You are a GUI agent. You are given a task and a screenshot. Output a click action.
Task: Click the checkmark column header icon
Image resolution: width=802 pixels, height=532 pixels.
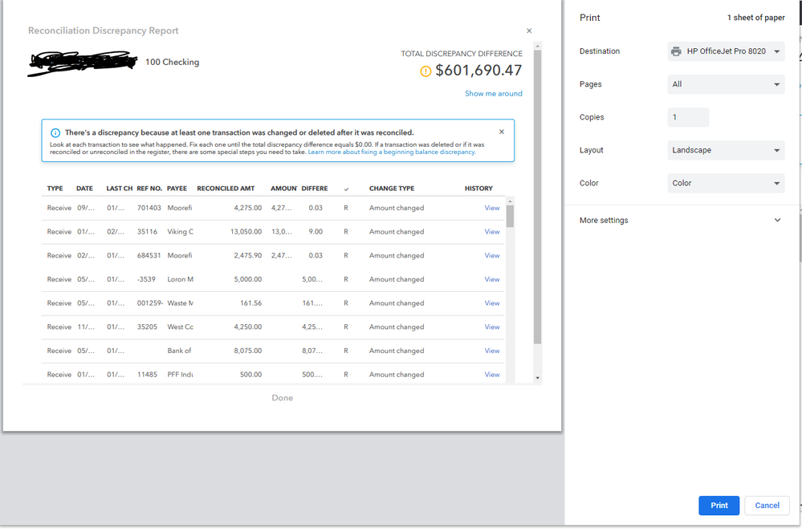pos(346,189)
